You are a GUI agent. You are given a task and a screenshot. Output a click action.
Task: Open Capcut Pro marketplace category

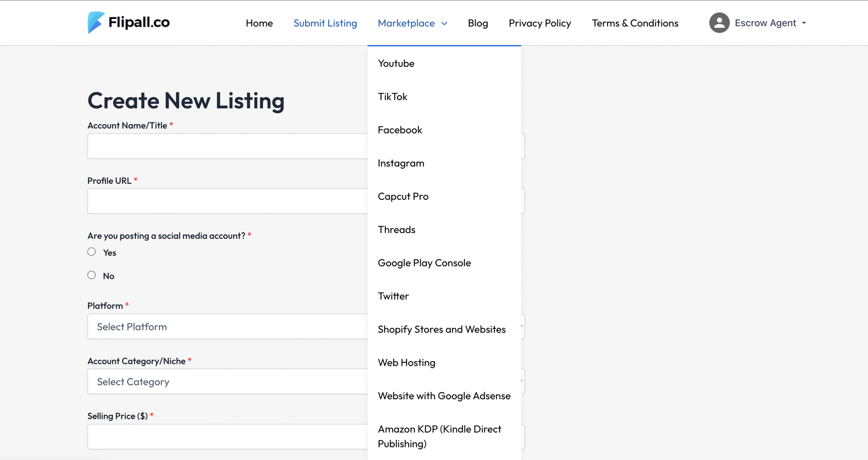coord(444,196)
